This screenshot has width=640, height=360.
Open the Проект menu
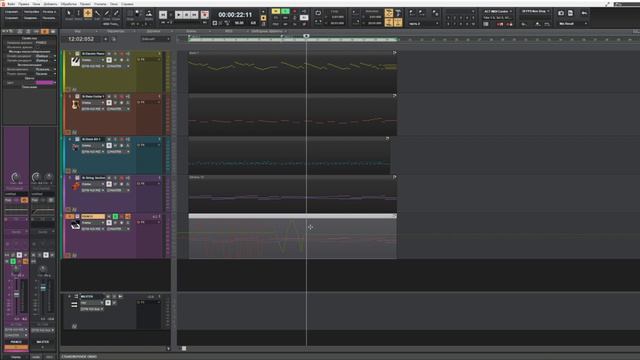[x=85, y=4]
